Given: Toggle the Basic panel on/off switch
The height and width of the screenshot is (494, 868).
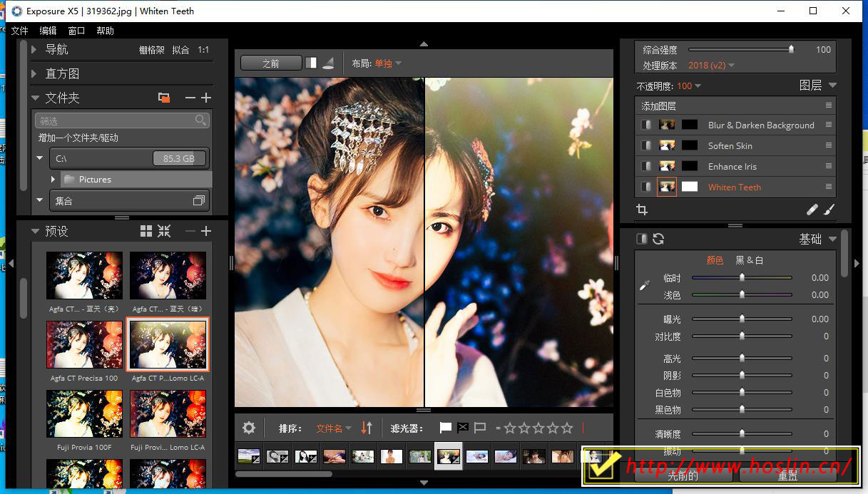Looking at the screenshot, I should coord(641,239).
